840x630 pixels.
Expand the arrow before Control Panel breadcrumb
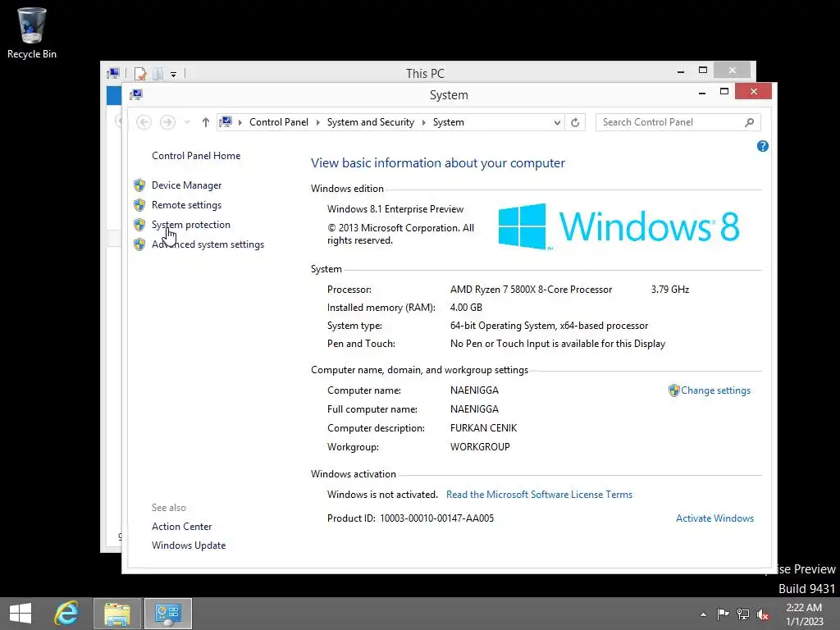click(x=240, y=123)
